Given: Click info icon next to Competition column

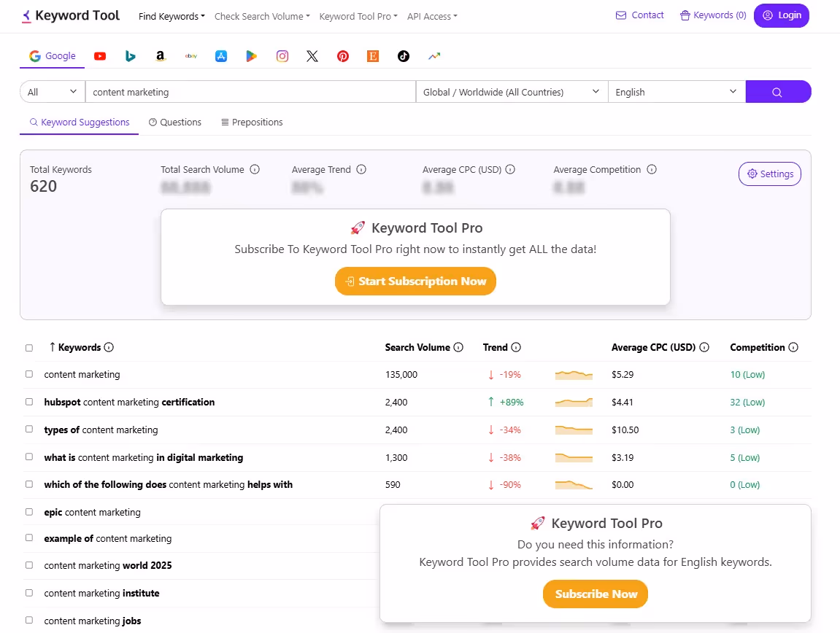Looking at the screenshot, I should click(x=793, y=347).
